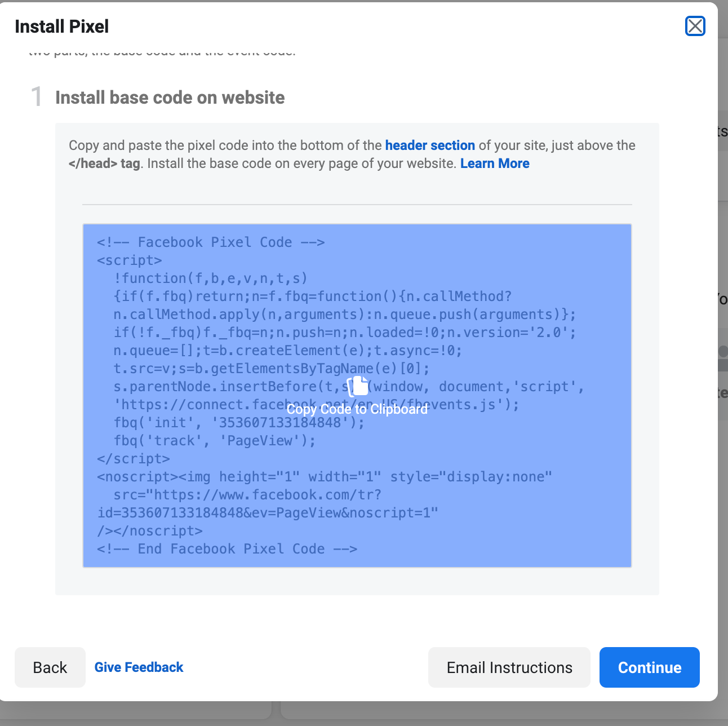Click the '</head> tag' bold text
Image resolution: width=728 pixels, height=726 pixels.
(x=104, y=163)
